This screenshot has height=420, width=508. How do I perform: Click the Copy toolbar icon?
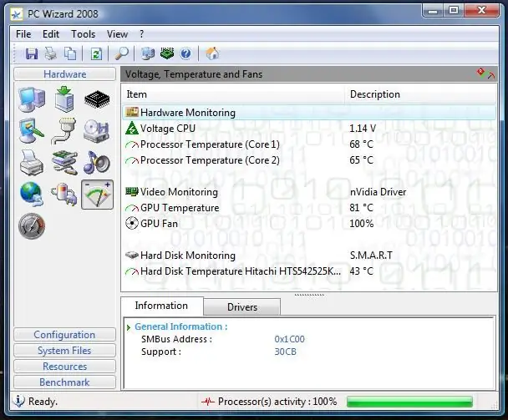point(70,53)
